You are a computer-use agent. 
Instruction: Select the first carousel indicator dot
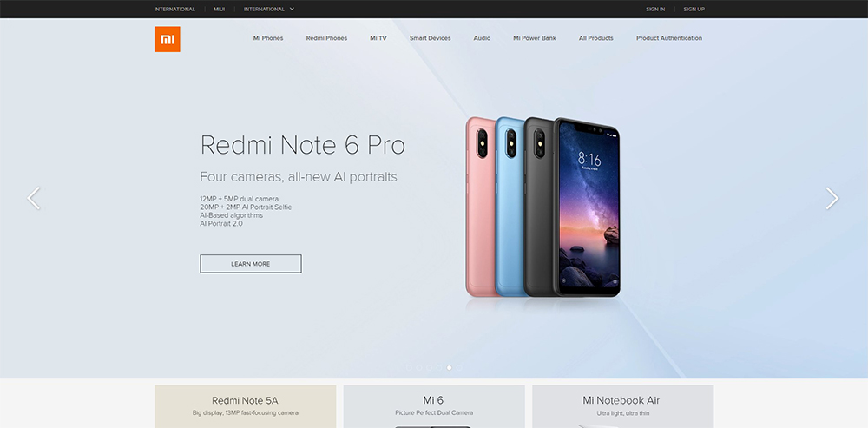click(409, 367)
